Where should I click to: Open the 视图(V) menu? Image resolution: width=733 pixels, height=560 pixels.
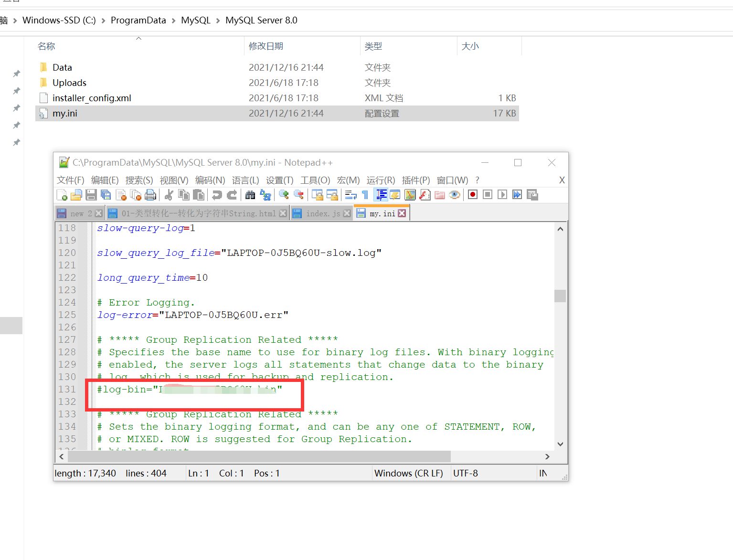point(174,180)
